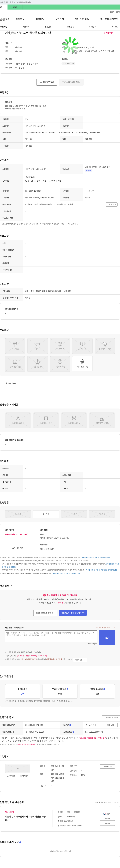Switch to the 기업 top tab
The image size is (120, 868).
[x=15, y=7]
